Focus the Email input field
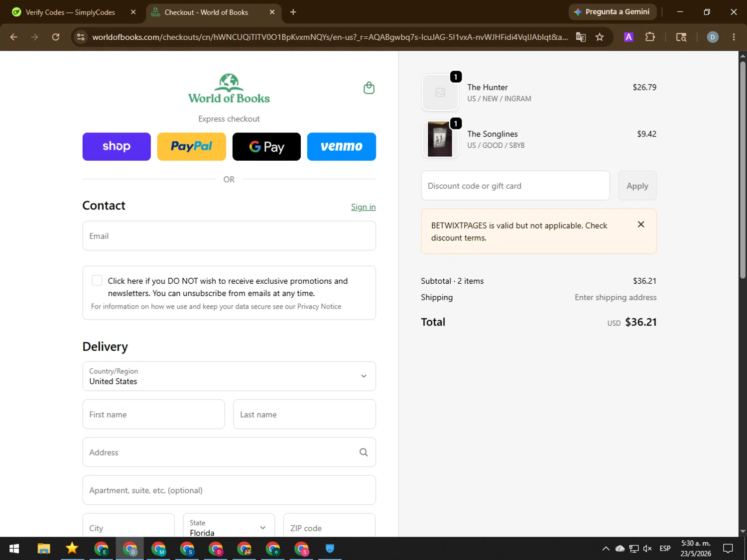 pos(229,236)
